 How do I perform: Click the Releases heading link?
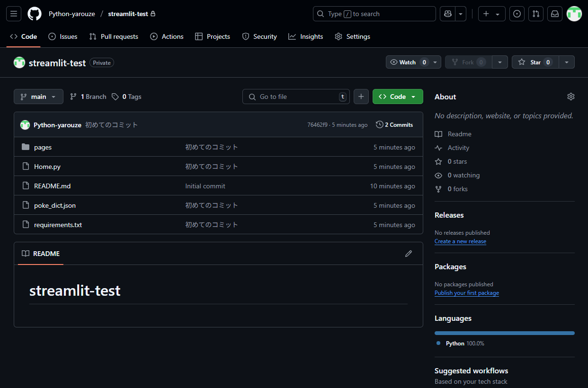point(449,215)
